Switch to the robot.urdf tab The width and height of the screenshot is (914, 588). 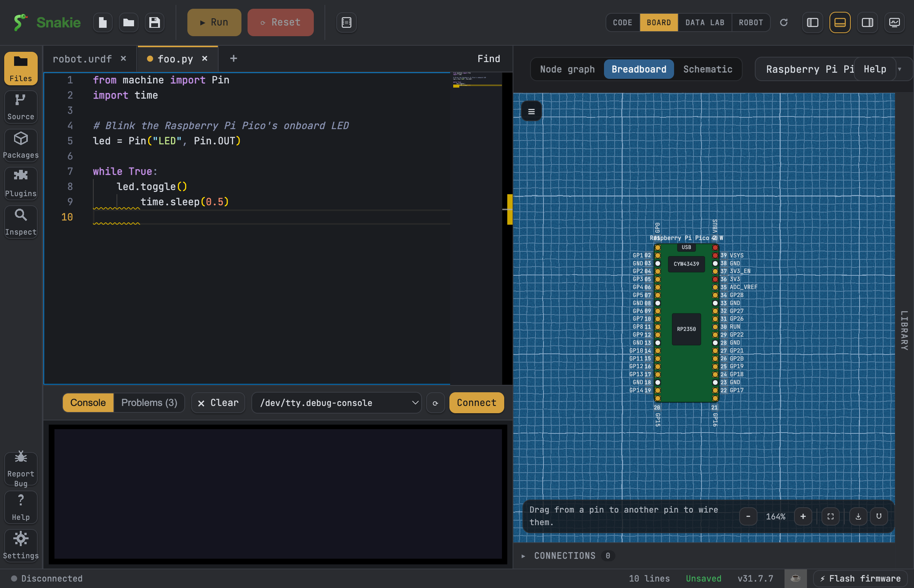pos(82,59)
